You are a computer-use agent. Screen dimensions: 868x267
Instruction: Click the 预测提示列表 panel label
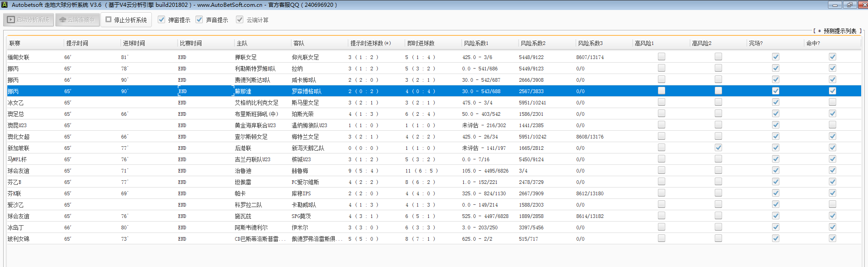point(839,31)
